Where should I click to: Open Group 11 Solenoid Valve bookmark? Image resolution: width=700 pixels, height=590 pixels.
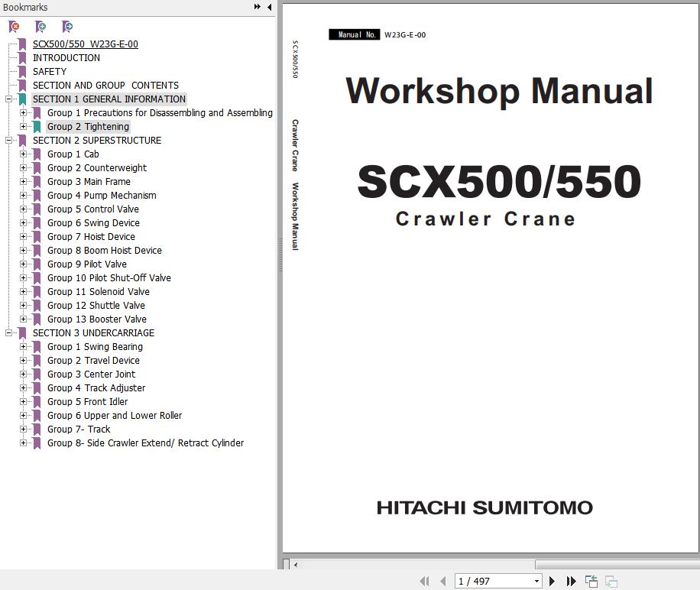(99, 292)
